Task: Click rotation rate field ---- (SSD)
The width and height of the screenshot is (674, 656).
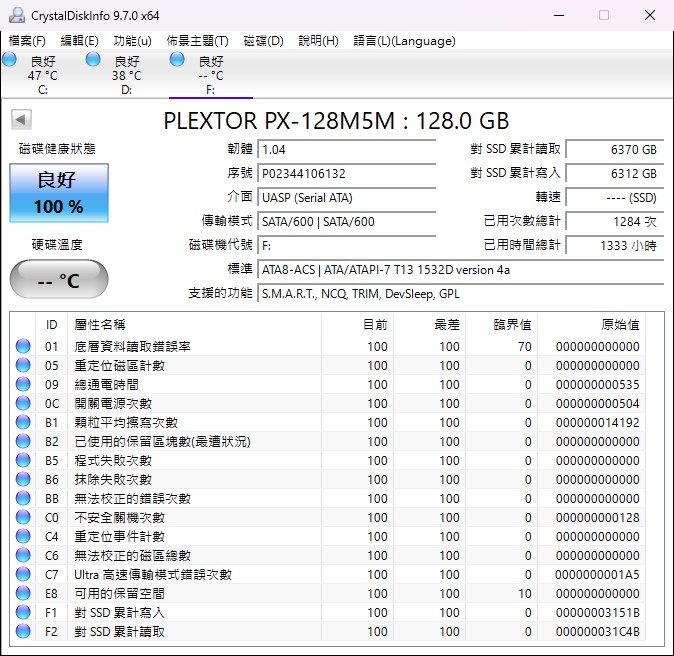Action: point(615,198)
